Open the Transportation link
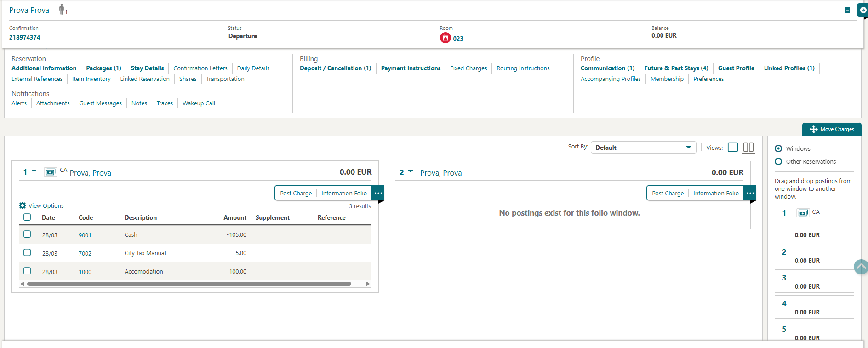This screenshot has width=868, height=348. [225, 79]
